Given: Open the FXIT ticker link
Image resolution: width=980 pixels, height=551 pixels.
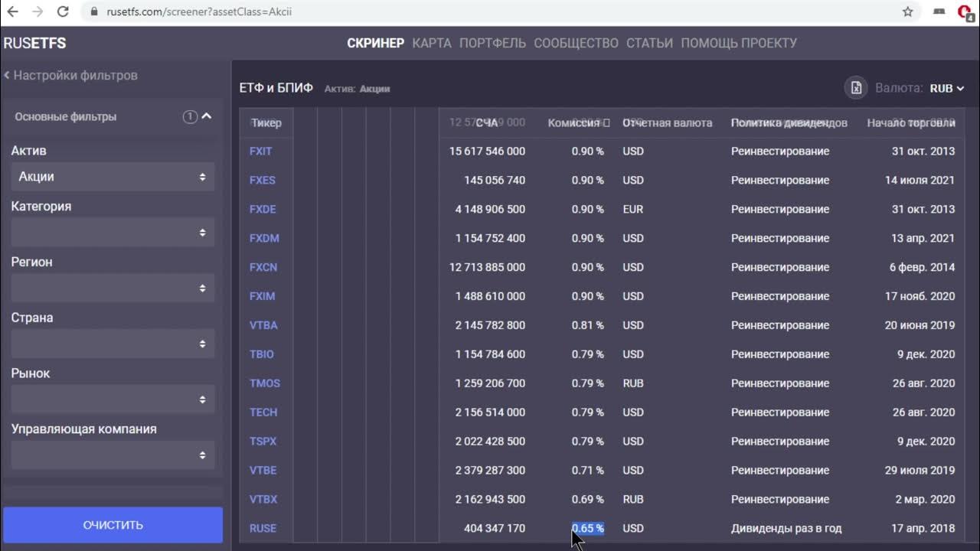Looking at the screenshot, I should [260, 151].
